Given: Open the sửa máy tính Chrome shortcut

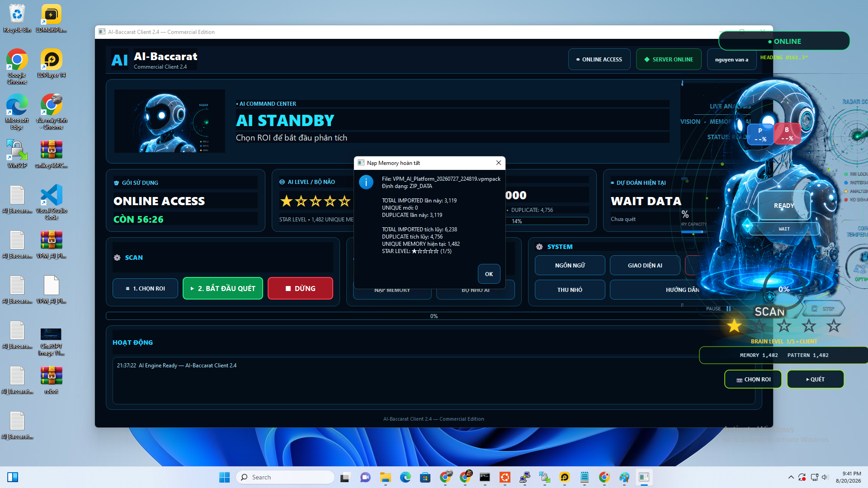Looking at the screenshot, I should point(51,112).
